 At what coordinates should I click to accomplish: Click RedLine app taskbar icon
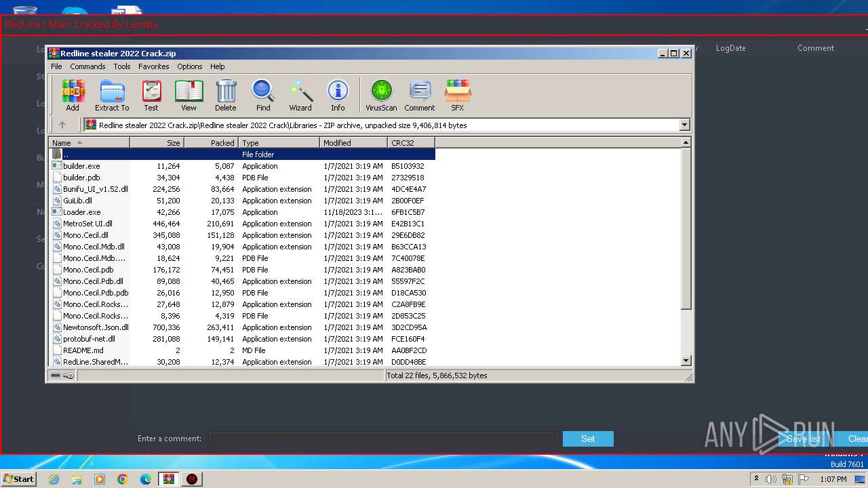click(x=192, y=479)
